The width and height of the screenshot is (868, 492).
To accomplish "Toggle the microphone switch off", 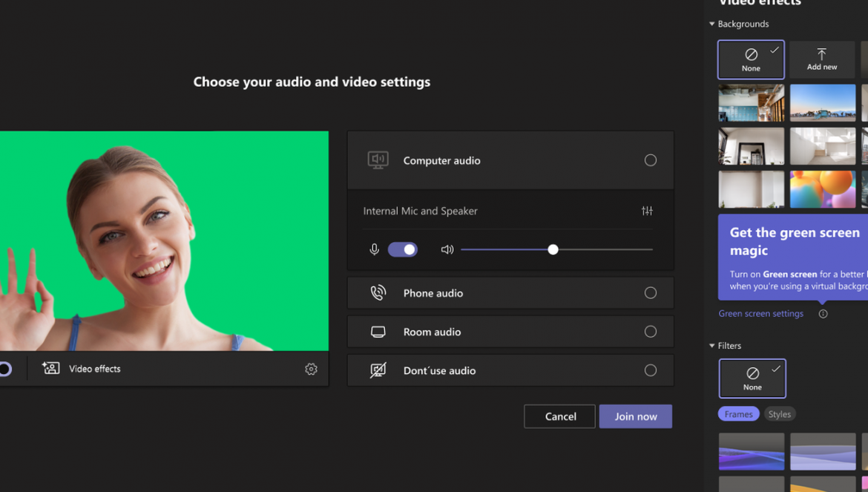I will 402,249.
